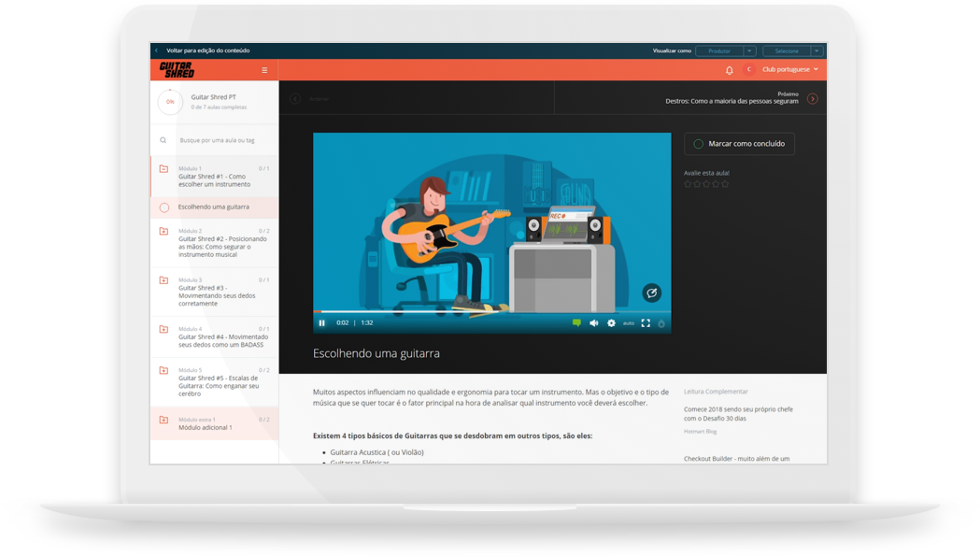Pause the video playback

point(322,323)
